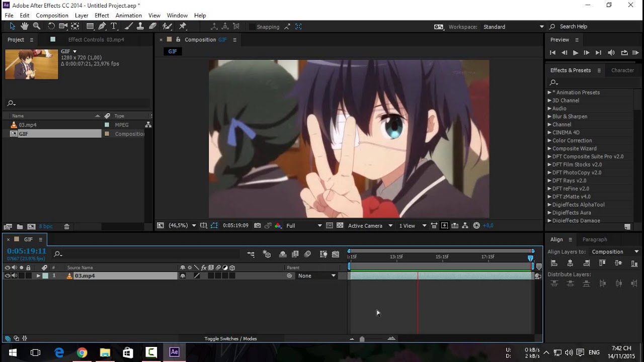
Task: Toggle Pixel Aspect Ratio Correction in viewer
Action: tap(434, 226)
